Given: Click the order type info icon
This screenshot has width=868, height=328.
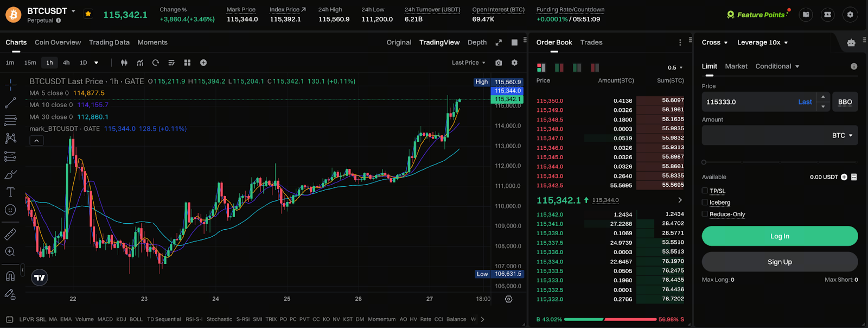Looking at the screenshot, I should coord(854,66).
